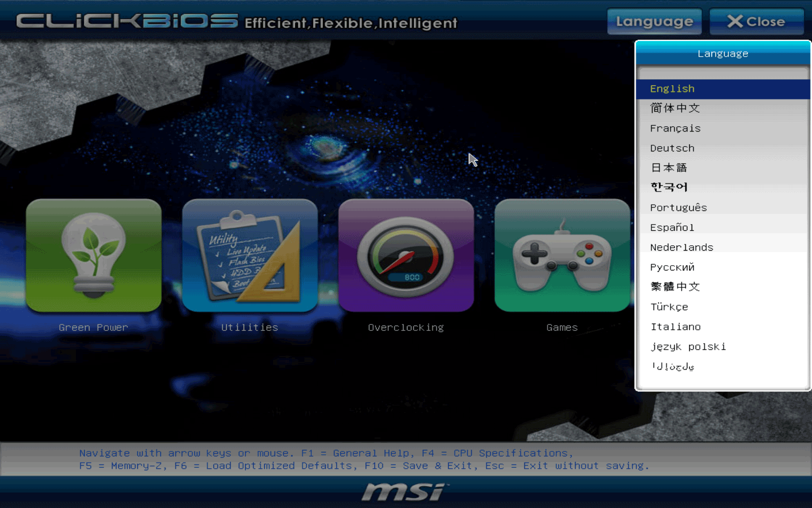812x508 pixels.
Task: Select the Arabic language option
Action: tap(723, 366)
